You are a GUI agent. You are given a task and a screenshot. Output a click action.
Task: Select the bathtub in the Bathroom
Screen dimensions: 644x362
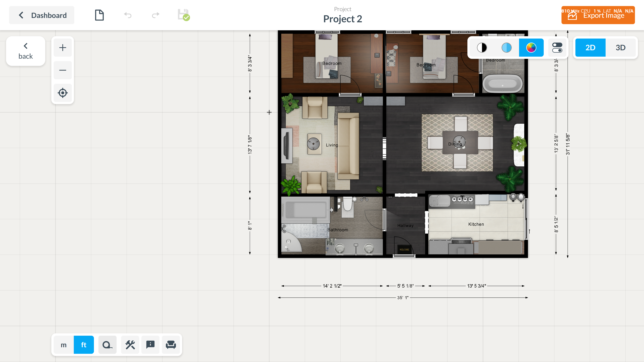[x=306, y=210]
